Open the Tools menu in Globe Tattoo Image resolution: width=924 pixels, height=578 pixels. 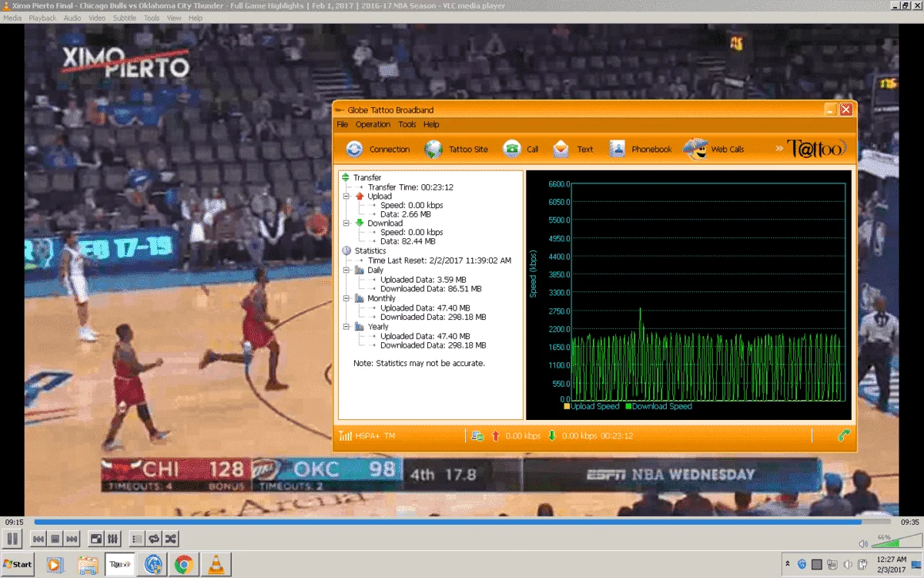click(407, 124)
